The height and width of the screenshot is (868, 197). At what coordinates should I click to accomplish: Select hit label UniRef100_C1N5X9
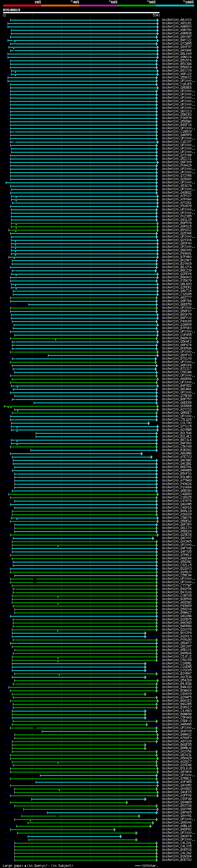(177, 132)
